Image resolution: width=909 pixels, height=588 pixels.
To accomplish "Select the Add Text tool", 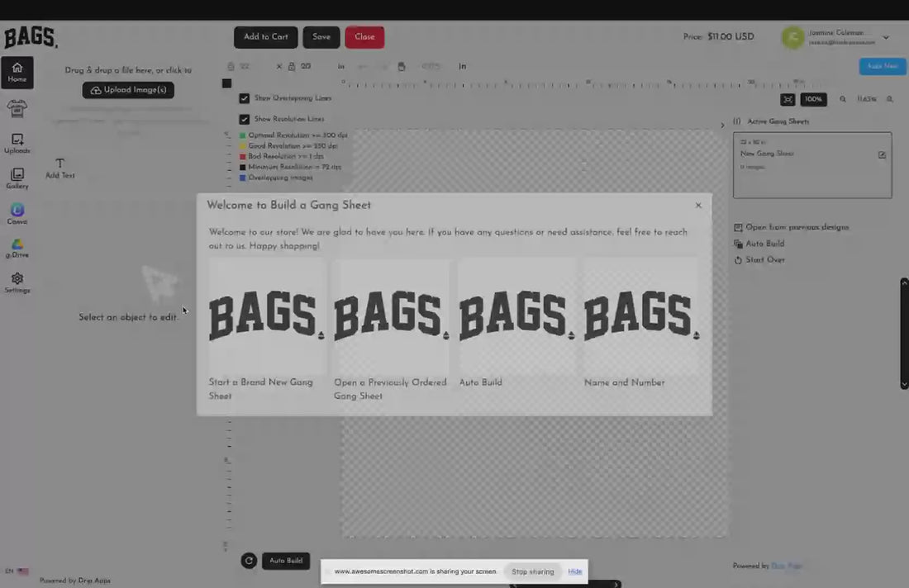I will [x=59, y=168].
